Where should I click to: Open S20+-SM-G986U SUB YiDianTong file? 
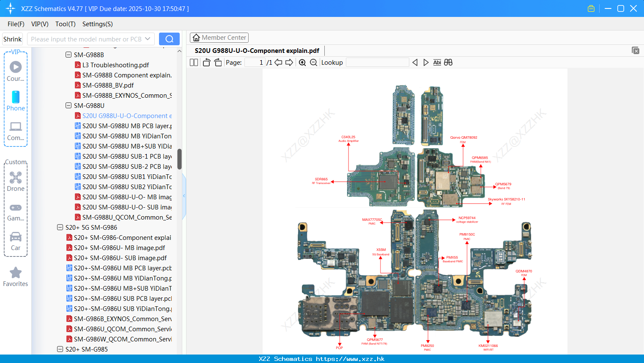click(123, 308)
